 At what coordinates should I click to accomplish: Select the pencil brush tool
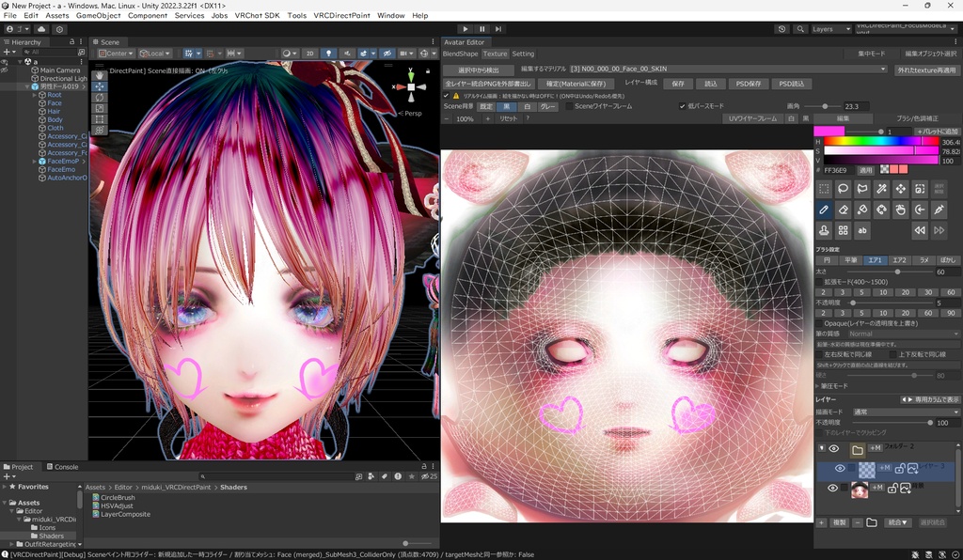coord(824,210)
